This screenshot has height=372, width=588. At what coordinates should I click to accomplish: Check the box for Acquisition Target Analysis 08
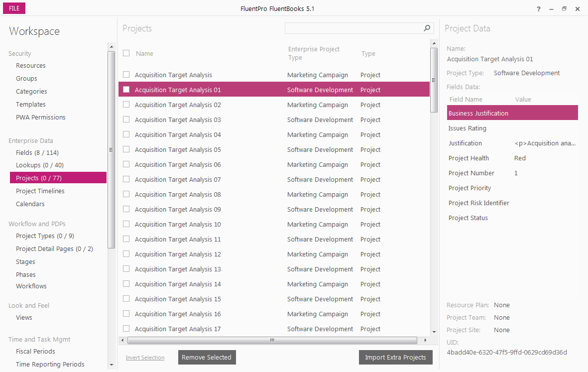tap(126, 194)
